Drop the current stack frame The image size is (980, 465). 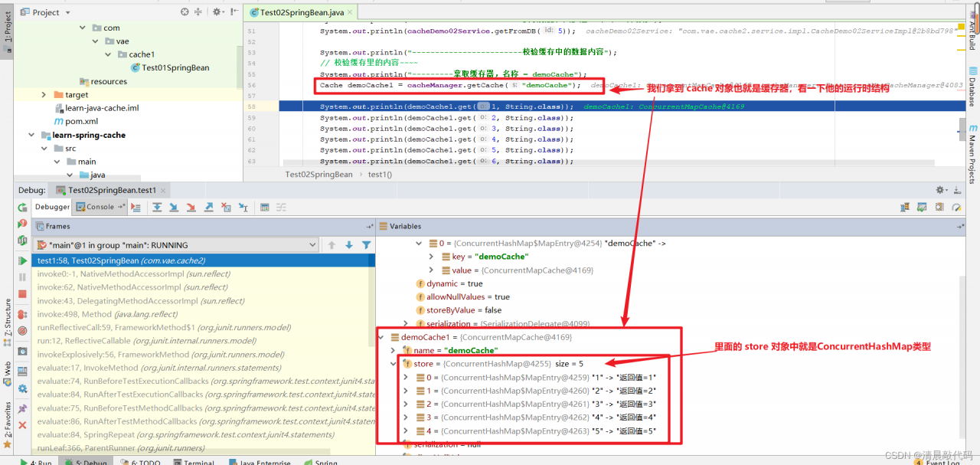tap(226, 207)
